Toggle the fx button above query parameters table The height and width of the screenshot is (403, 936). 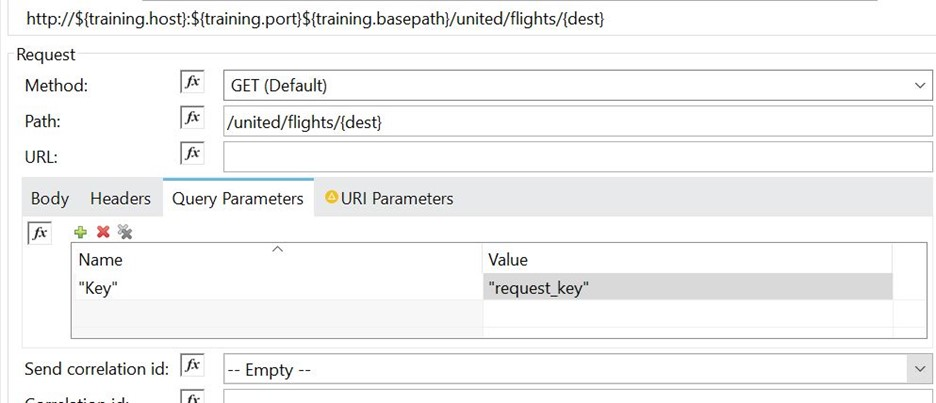pos(39,233)
